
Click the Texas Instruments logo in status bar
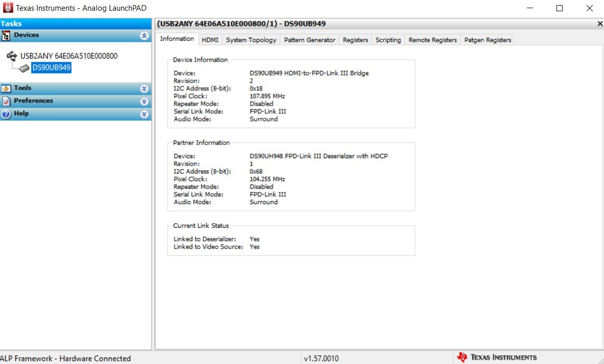click(497, 357)
